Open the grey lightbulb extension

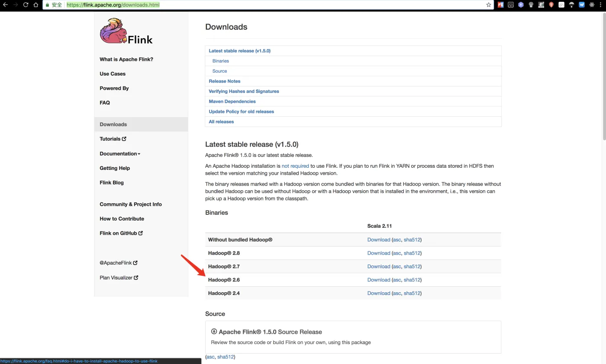pyautogui.click(x=531, y=5)
